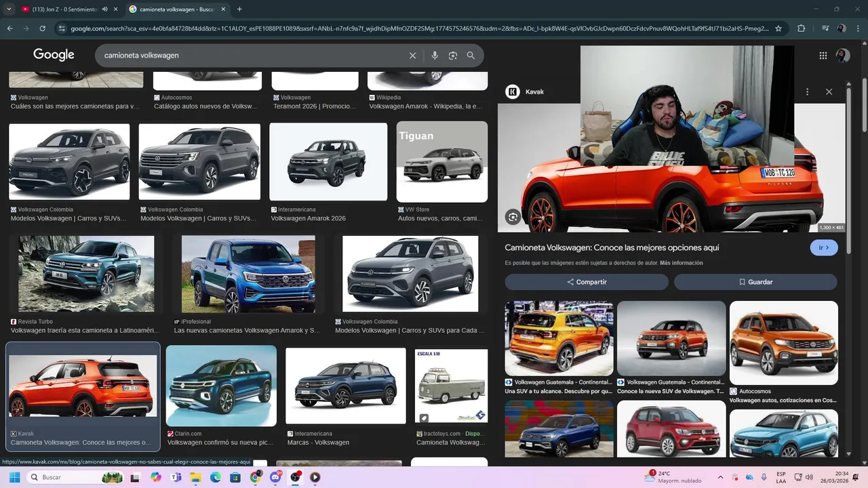Save image with the Guardar button
Screen dimensions: 868x488
pyautogui.click(x=755, y=282)
